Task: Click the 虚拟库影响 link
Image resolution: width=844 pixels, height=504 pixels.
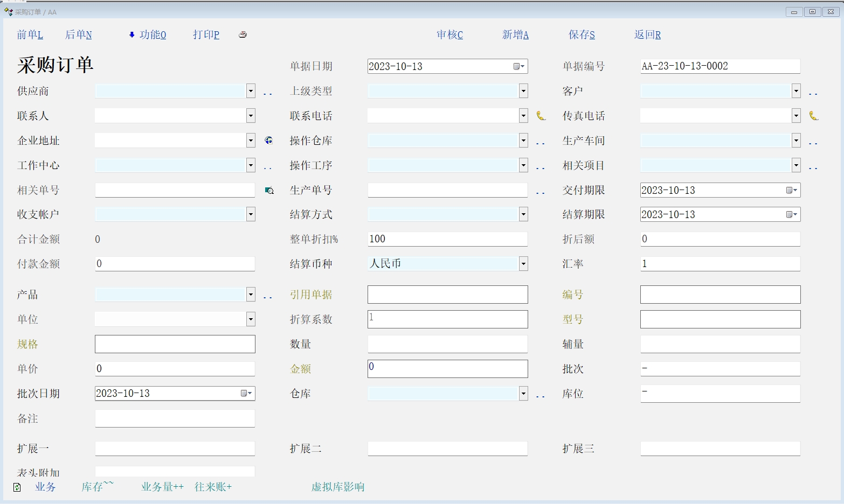Action: point(338,487)
